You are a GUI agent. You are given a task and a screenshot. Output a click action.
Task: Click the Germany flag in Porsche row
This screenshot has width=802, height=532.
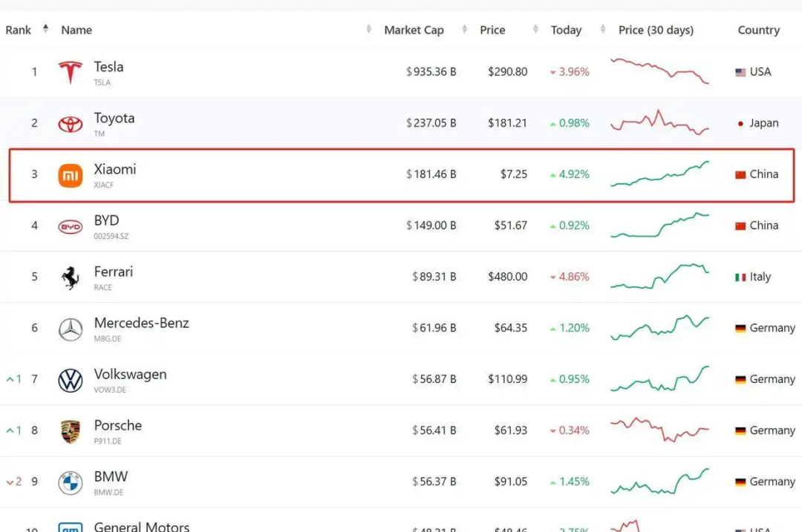coord(740,431)
